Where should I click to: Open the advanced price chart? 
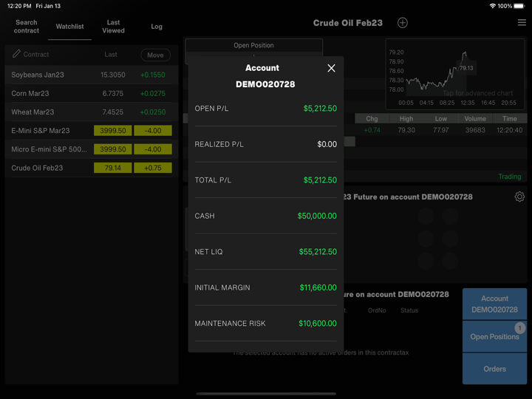pyautogui.click(x=455, y=74)
